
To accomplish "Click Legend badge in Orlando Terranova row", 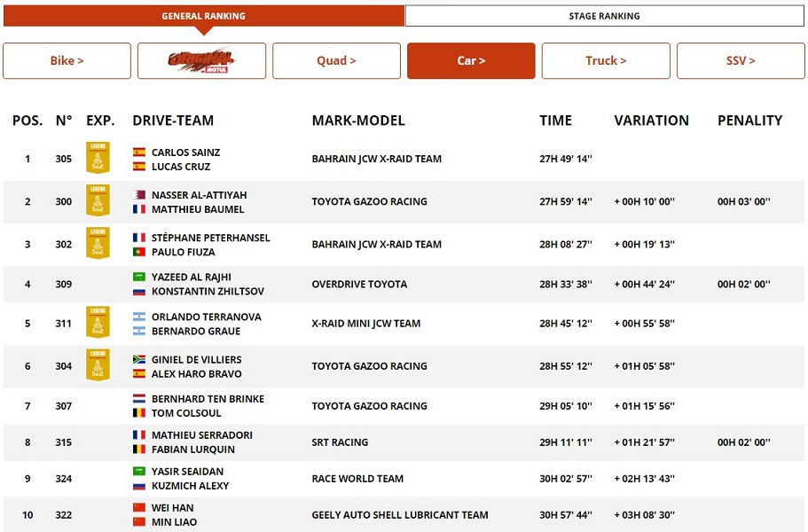I will pos(98,323).
